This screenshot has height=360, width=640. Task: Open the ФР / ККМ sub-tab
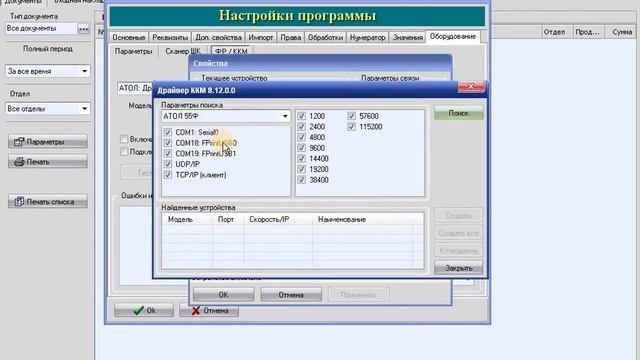(x=231, y=51)
